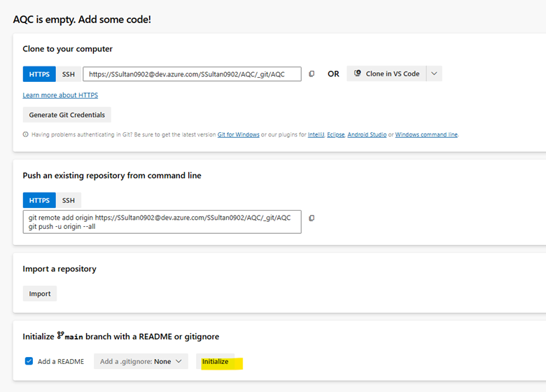Switch to SSH in Push existing repository section

69,200
